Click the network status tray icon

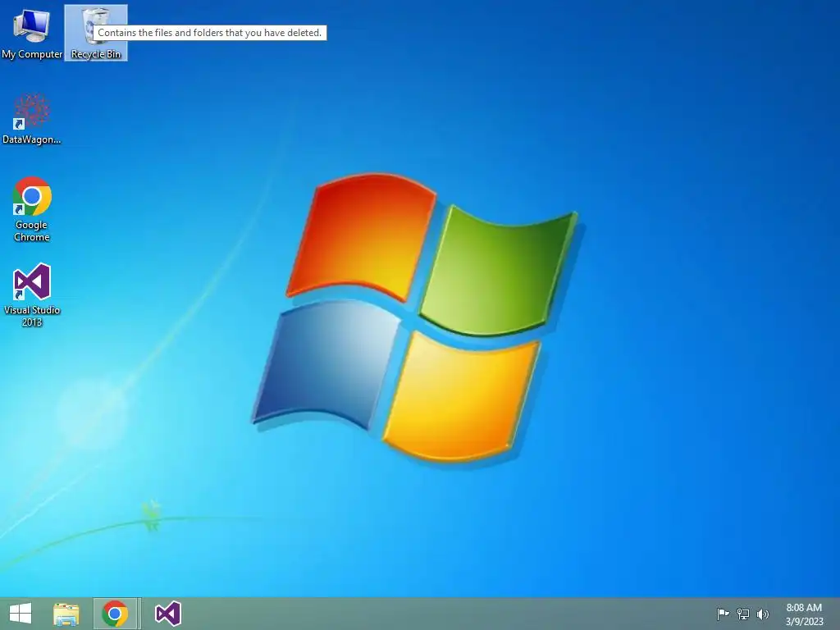coord(743,614)
